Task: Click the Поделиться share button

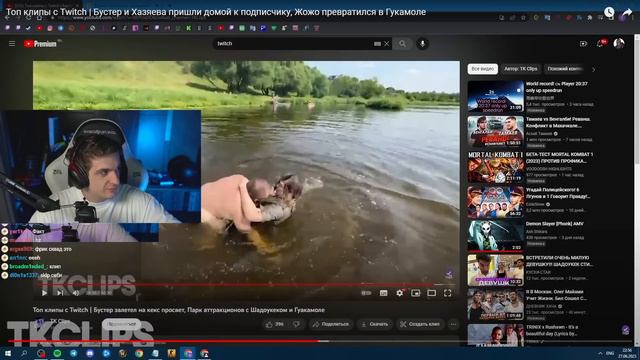Action: click(331, 324)
